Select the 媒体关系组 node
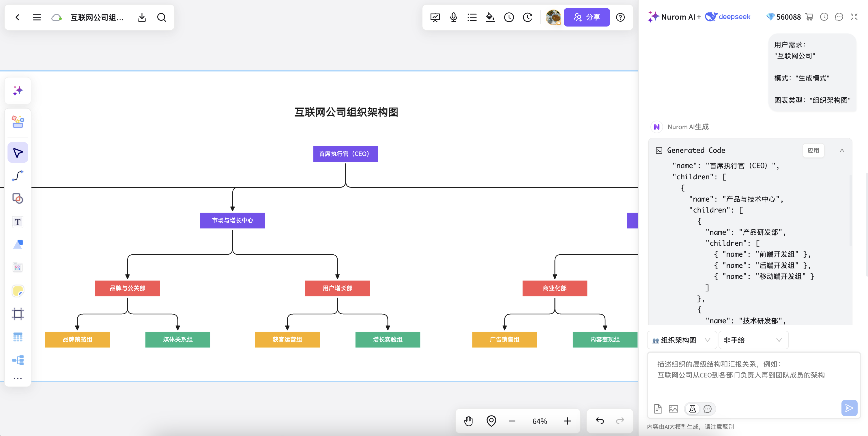This screenshot has width=868, height=436. (x=177, y=339)
